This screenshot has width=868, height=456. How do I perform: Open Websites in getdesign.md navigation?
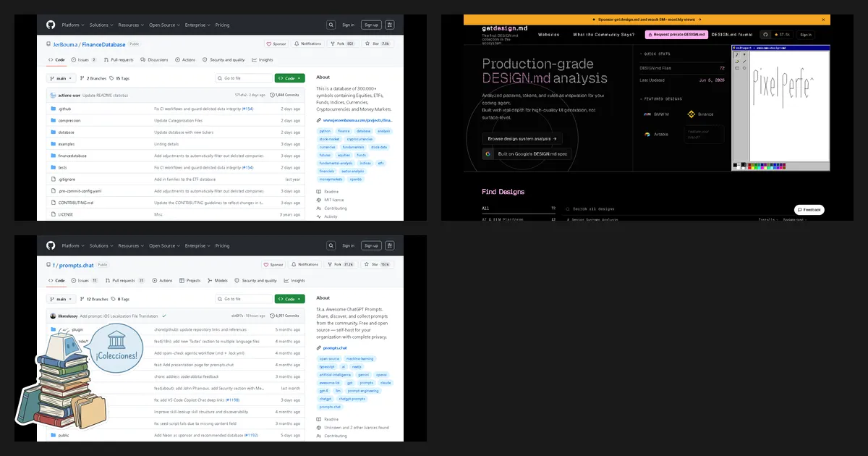click(549, 34)
